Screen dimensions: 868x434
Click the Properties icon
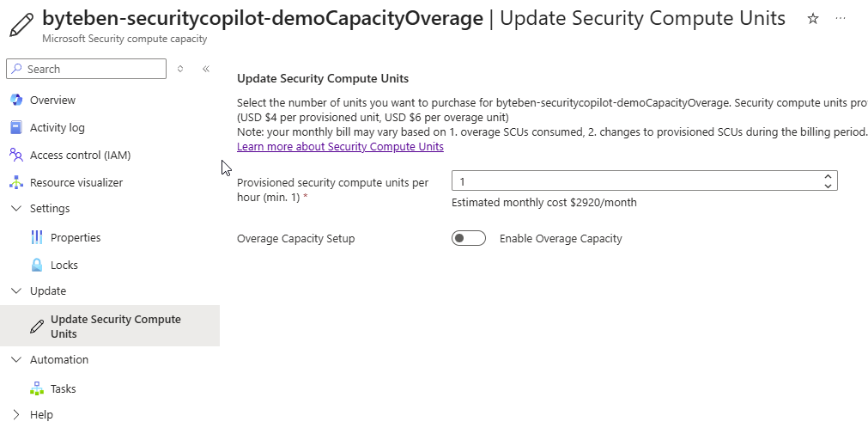point(37,238)
